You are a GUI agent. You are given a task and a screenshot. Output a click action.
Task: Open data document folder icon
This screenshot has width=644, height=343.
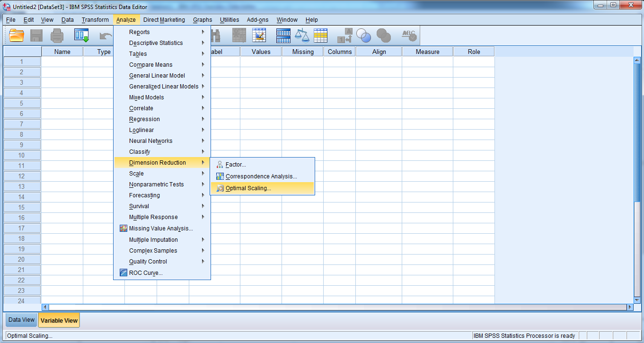[x=17, y=35]
